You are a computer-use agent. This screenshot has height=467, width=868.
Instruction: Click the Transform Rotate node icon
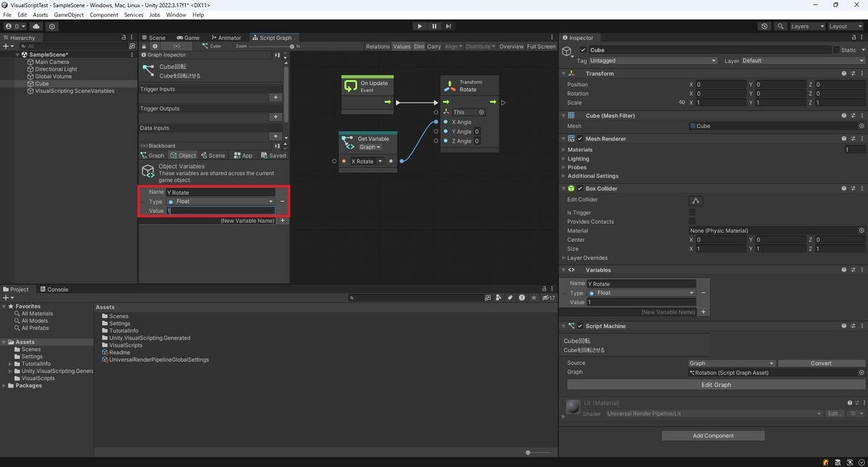(x=450, y=85)
